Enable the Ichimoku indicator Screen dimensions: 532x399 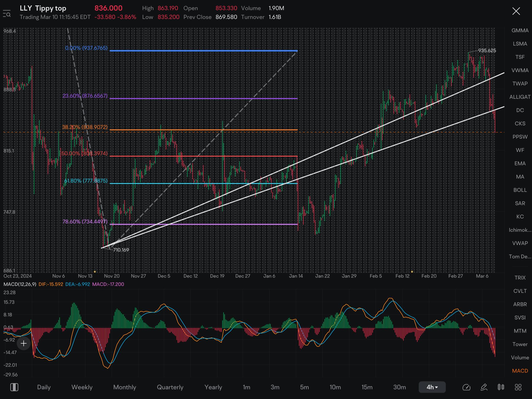point(520,230)
